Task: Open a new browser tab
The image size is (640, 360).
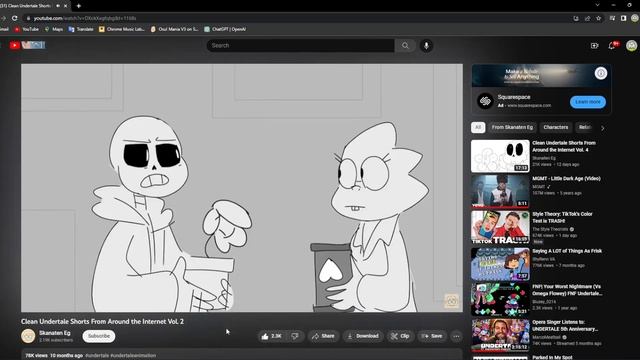Action: point(78,6)
